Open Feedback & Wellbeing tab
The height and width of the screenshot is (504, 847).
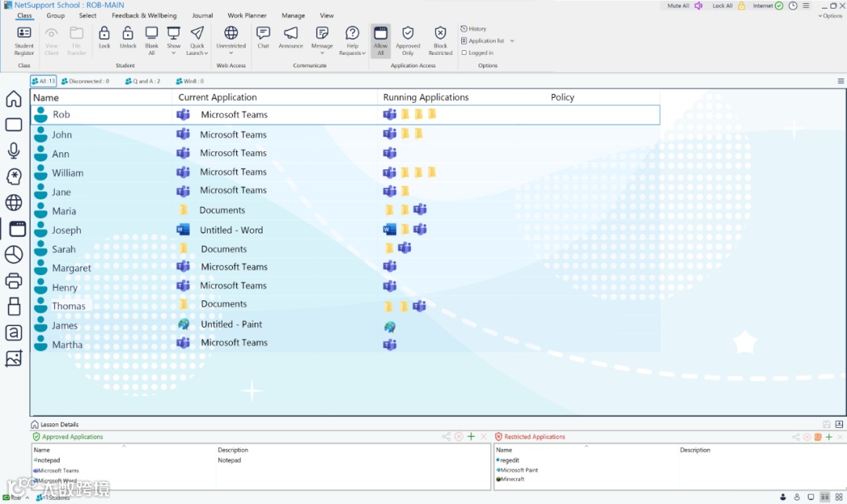coord(144,16)
